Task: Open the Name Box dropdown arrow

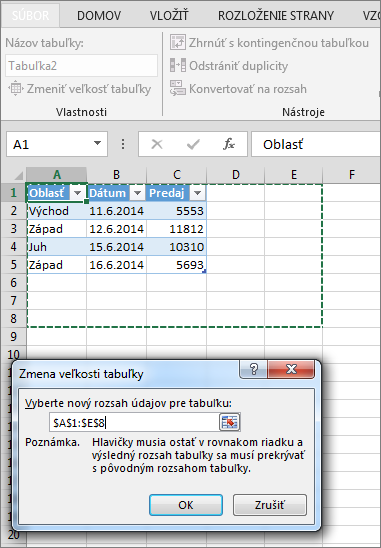Action: (x=98, y=143)
